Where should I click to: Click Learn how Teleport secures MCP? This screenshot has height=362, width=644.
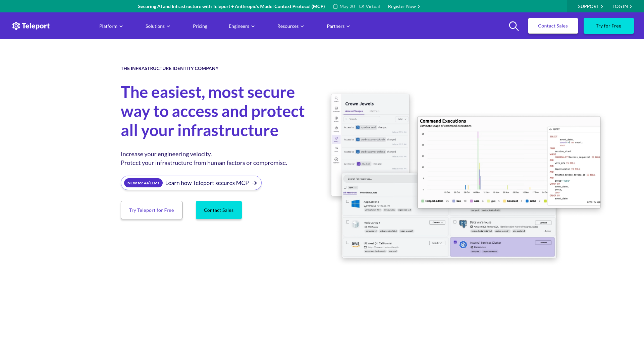coord(207,183)
